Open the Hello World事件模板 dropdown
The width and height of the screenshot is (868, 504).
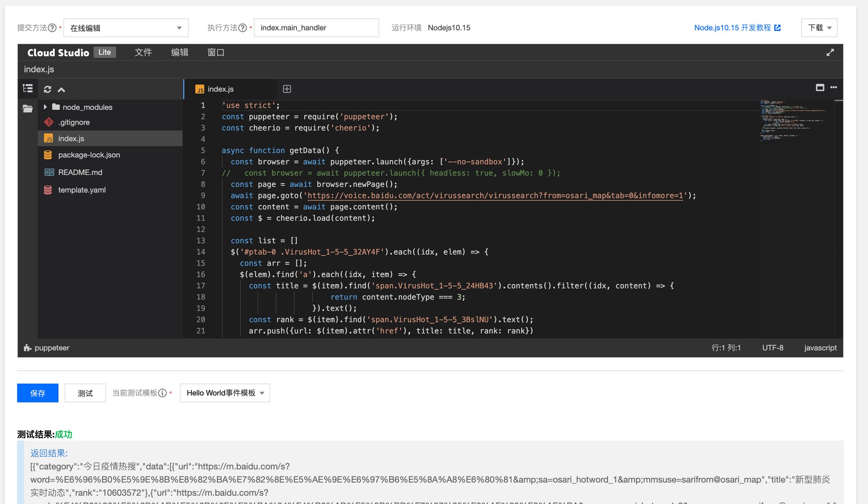click(x=225, y=393)
